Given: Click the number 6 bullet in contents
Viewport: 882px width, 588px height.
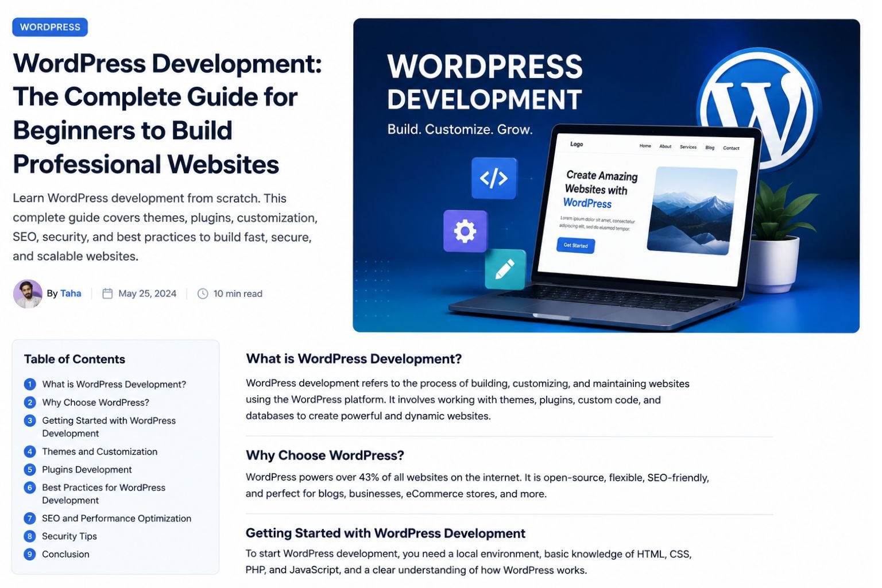Looking at the screenshot, I should 30,488.
